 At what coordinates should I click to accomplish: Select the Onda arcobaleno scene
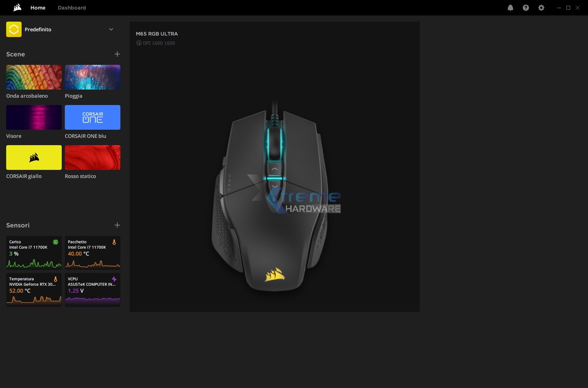coord(34,77)
